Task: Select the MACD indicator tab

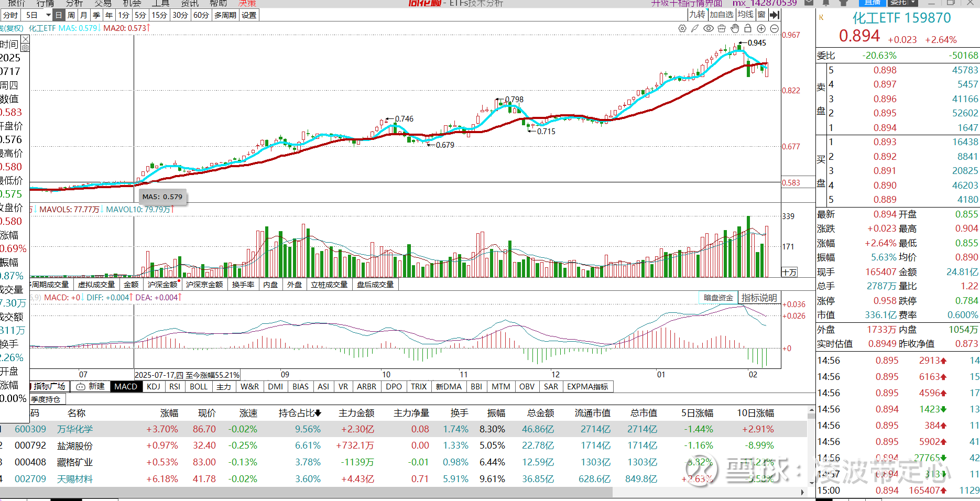Action: click(x=126, y=387)
